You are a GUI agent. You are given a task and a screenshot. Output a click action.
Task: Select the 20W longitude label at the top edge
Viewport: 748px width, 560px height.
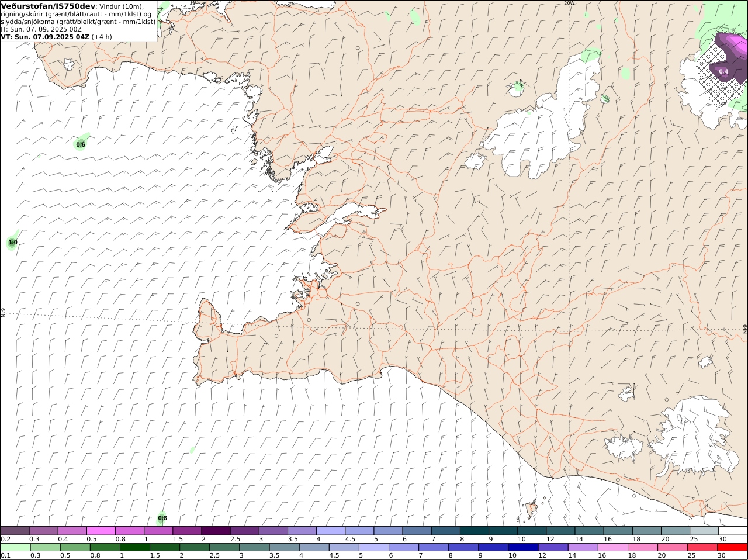pos(569,3)
